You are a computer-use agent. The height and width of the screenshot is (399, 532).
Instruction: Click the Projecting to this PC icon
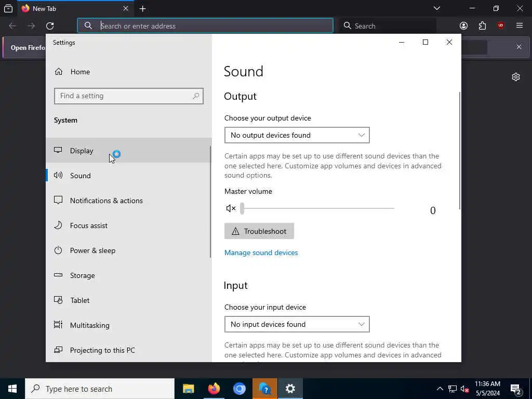click(x=58, y=350)
